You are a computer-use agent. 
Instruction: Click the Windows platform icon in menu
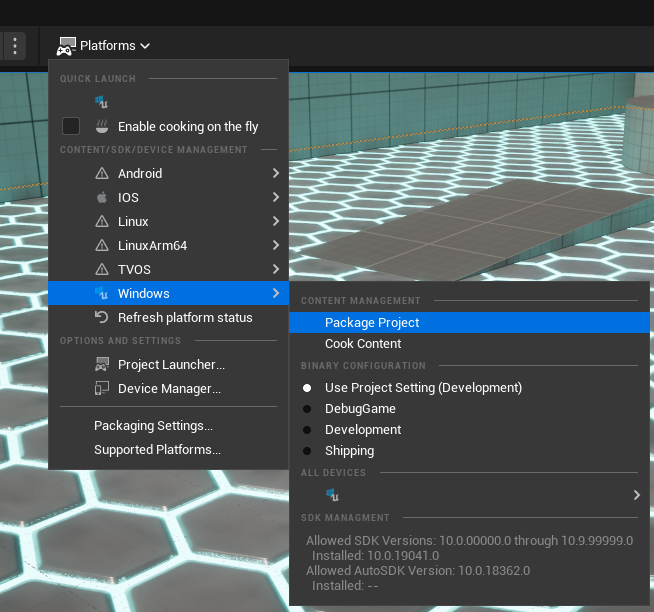pos(102,293)
